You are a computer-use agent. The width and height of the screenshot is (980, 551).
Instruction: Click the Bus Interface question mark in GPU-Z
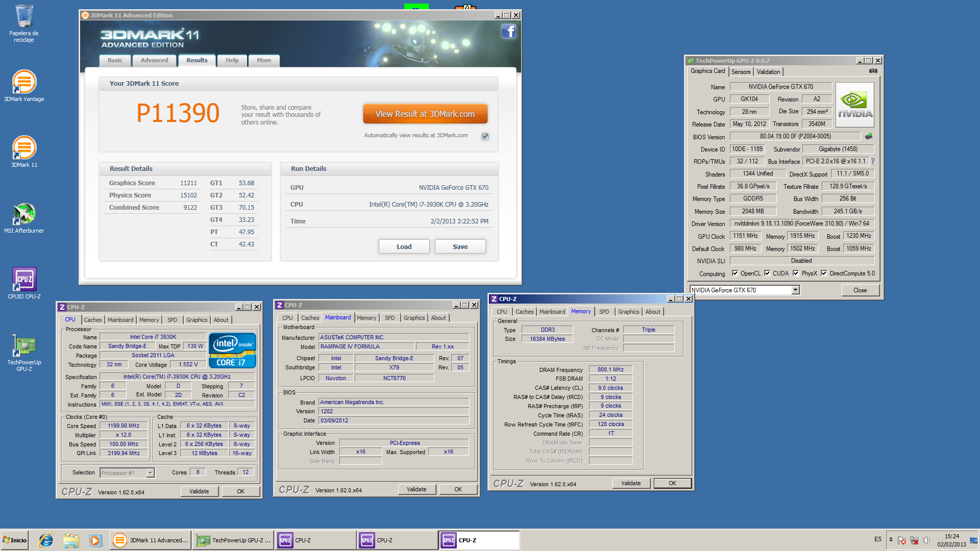coord(873,161)
